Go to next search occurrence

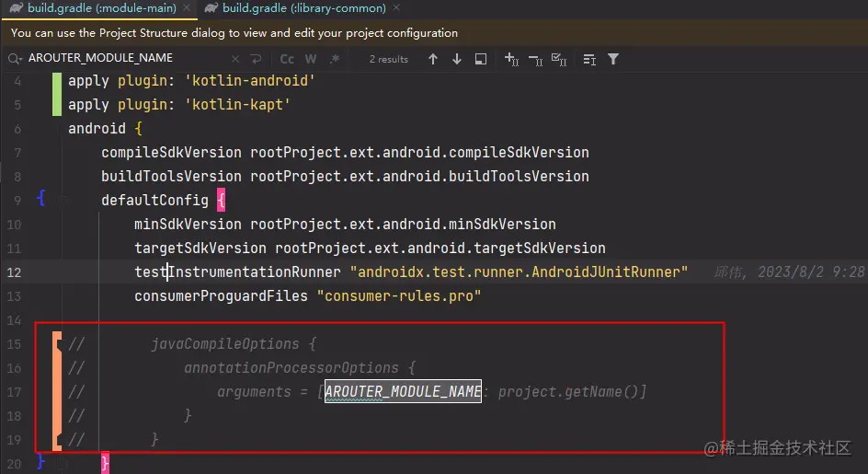[x=457, y=59]
